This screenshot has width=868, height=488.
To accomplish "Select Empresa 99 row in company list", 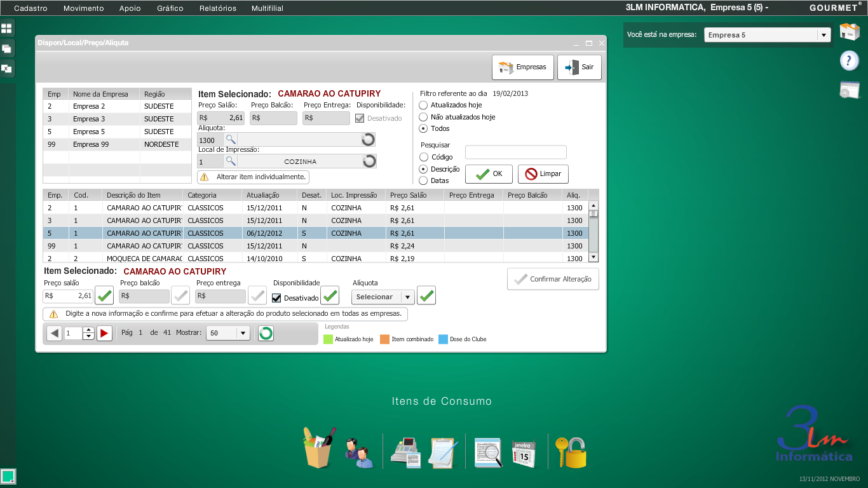I will pos(117,144).
